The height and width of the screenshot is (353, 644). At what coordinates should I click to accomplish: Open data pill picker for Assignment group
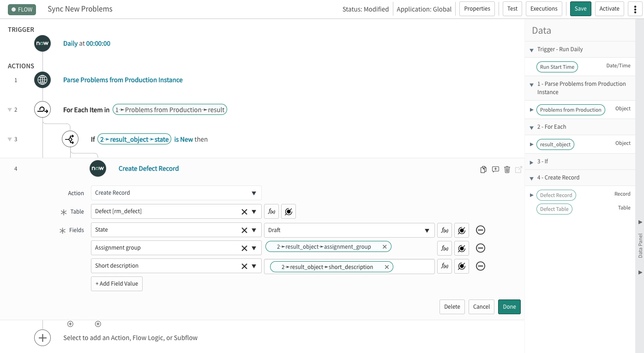462,248
